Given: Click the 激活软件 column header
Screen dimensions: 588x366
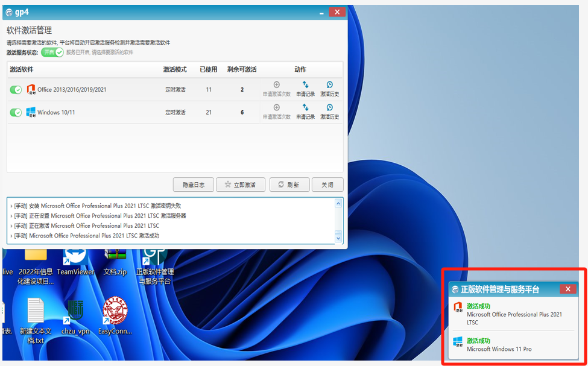Looking at the screenshot, I should (22, 69).
